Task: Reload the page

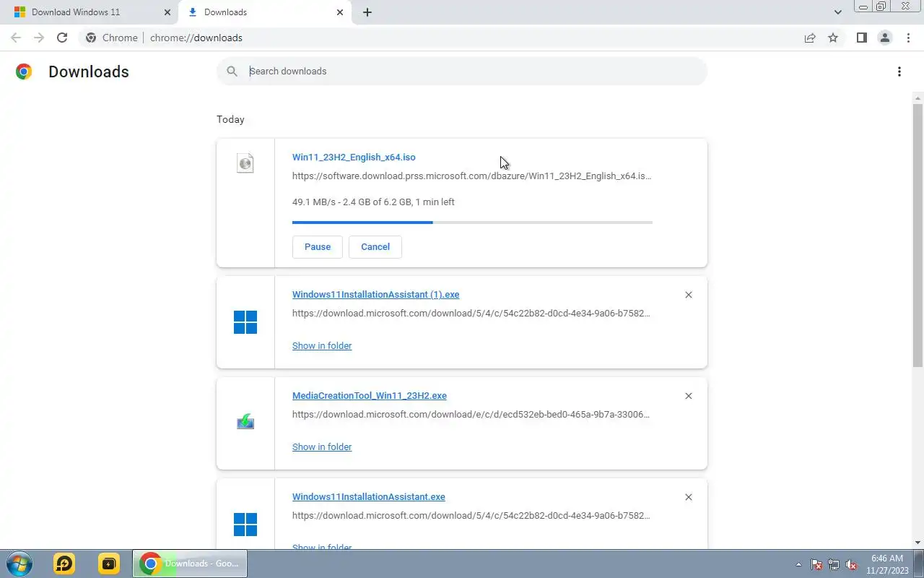Action: click(62, 38)
